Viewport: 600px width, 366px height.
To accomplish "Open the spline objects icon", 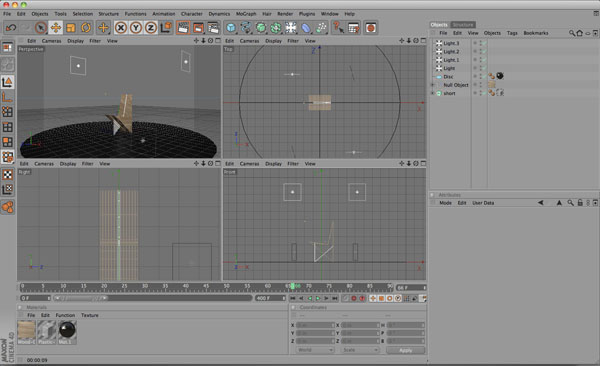I will [x=246, y=28].
